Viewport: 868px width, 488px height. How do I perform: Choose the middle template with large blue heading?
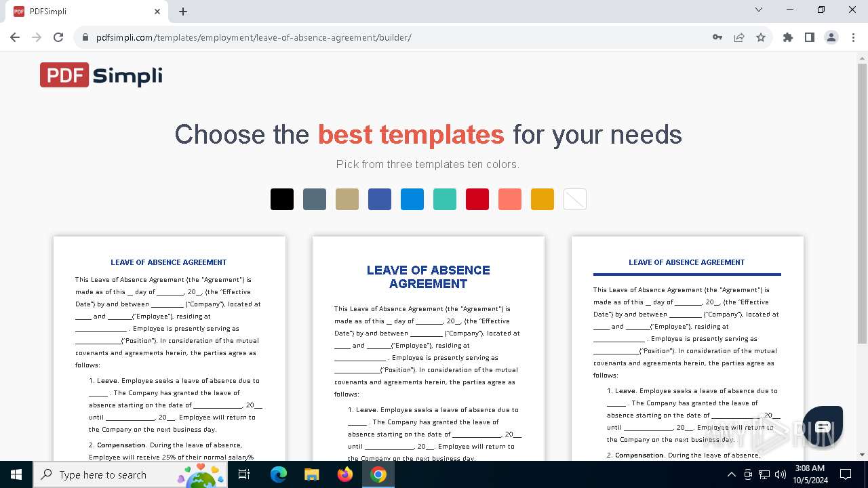coord(429,348)
